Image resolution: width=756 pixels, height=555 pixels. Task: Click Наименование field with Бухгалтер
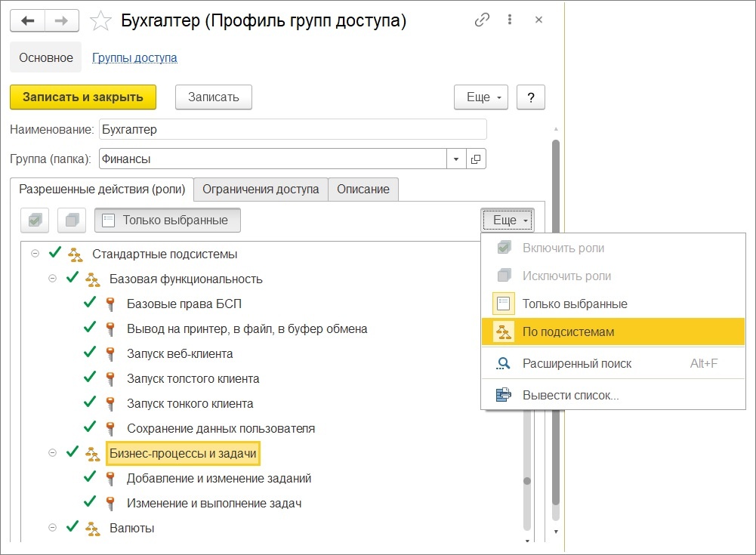coord(293,130)
